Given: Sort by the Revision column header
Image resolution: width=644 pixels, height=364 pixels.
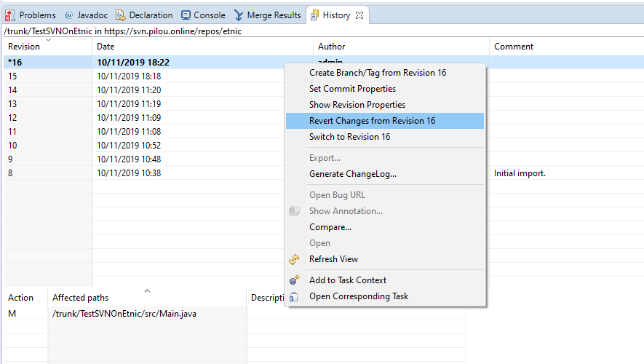Looking at the screenshot, I should coord(24,47).
